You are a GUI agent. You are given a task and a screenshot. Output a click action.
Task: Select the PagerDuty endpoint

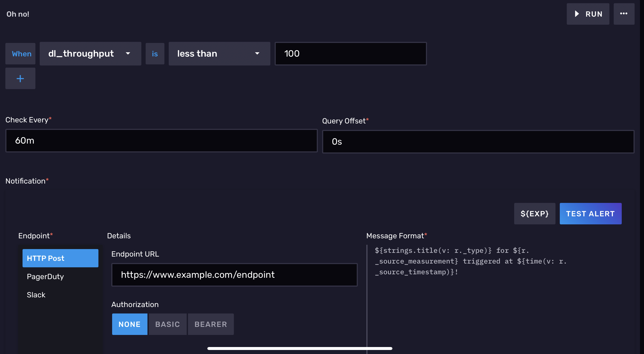(45, 276)
